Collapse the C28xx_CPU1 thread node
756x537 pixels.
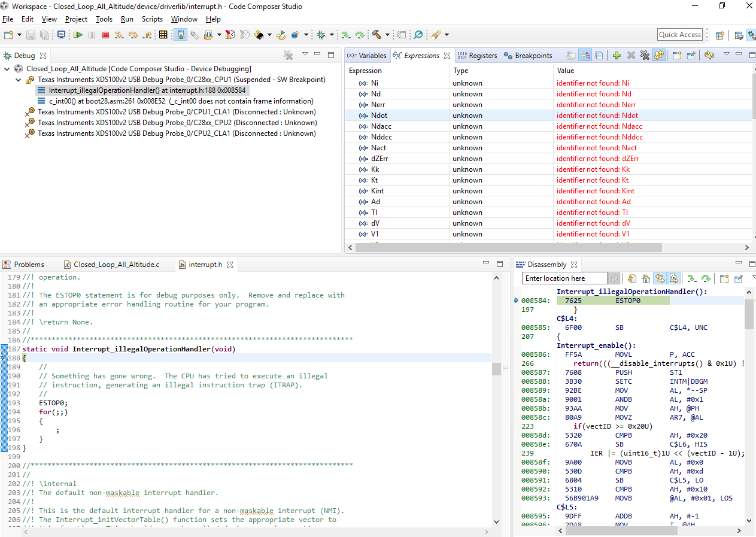click(19, 80)
